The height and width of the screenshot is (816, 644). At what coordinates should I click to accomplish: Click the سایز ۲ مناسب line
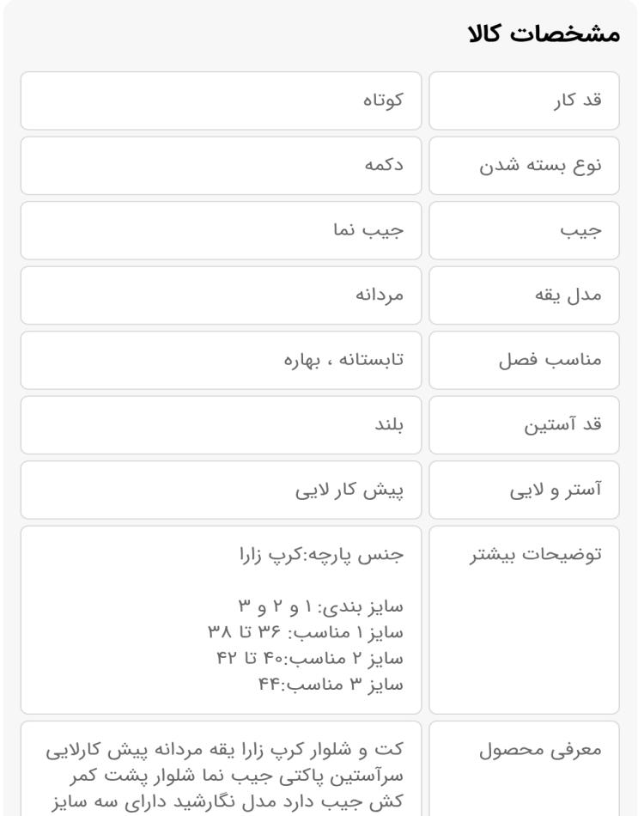[x=310, y=658]
